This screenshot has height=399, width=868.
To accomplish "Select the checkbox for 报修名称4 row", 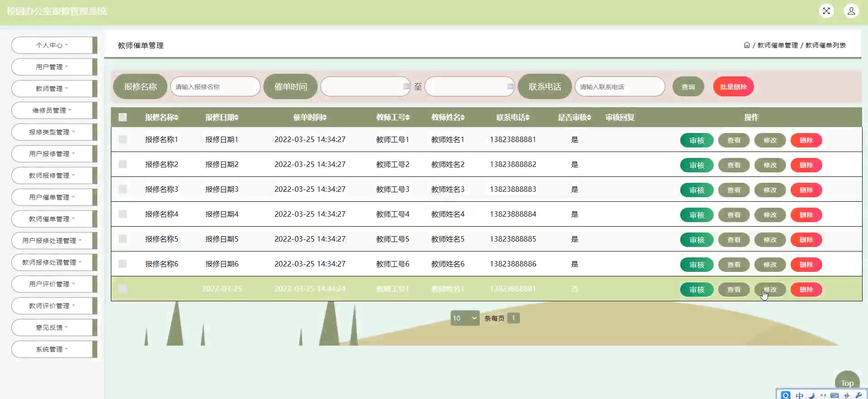I will 123,214.
